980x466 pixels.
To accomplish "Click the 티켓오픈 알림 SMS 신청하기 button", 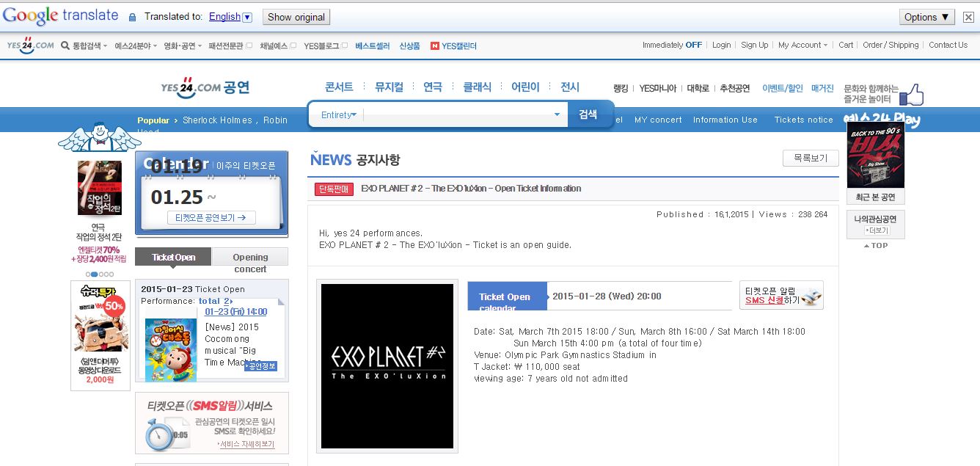I will click(781, 295).
